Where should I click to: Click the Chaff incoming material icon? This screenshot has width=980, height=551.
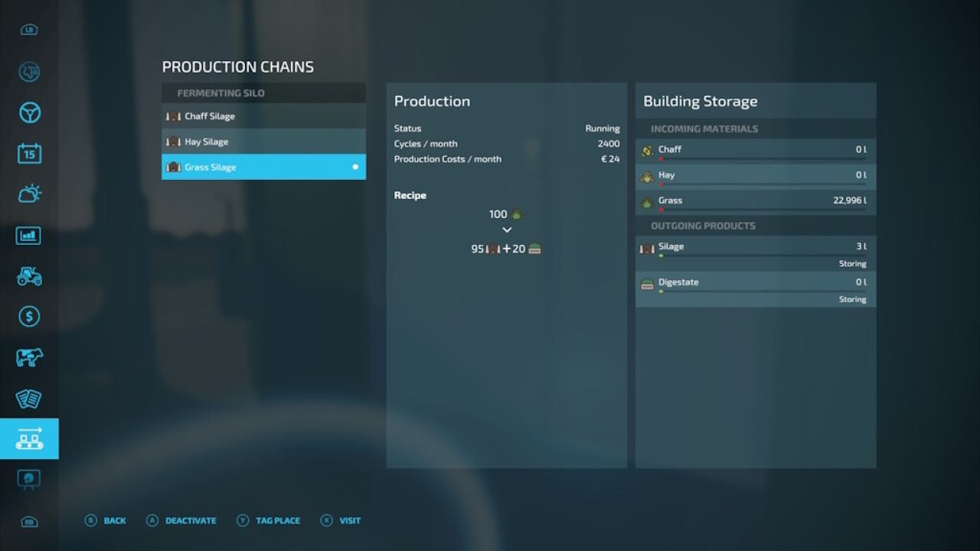point(647,152)
